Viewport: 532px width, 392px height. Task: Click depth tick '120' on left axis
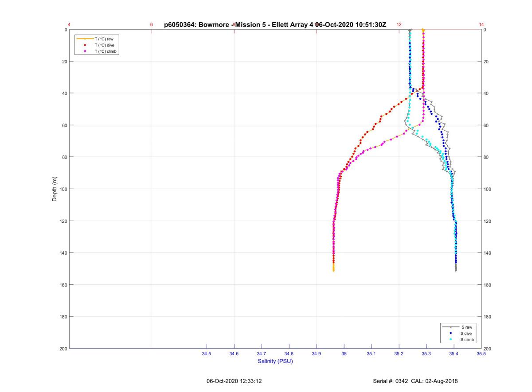63,221
